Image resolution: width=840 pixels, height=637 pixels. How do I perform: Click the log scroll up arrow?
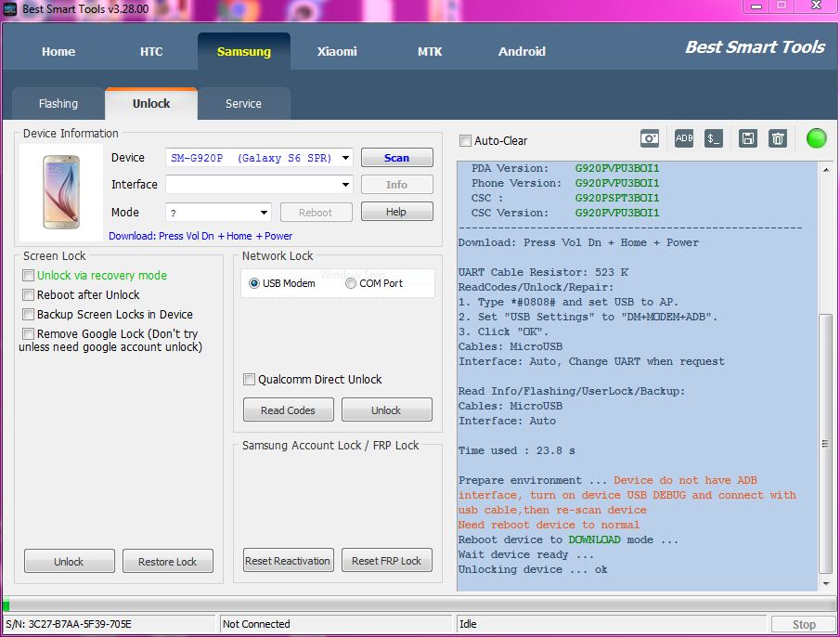tap(825, 169)
